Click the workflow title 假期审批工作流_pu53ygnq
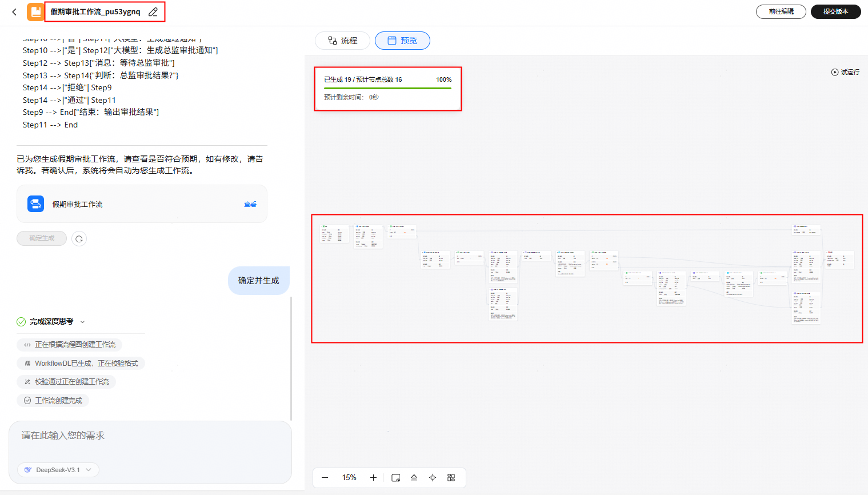 95,11
